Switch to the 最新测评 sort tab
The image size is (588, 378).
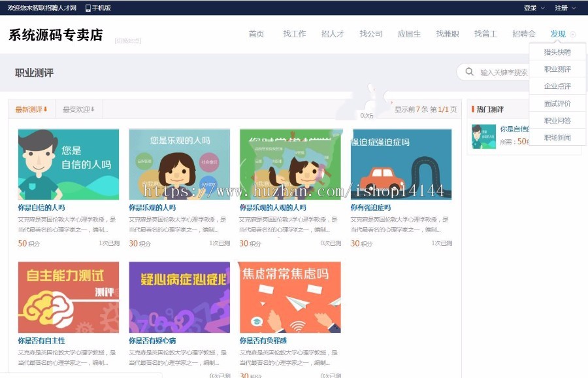click(x=31, y=109)
